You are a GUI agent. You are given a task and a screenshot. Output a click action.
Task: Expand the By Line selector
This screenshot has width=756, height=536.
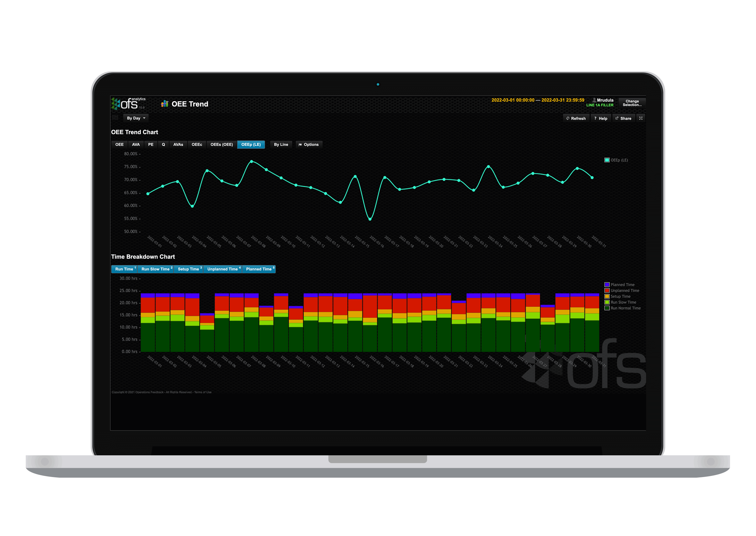coord(281,144)
